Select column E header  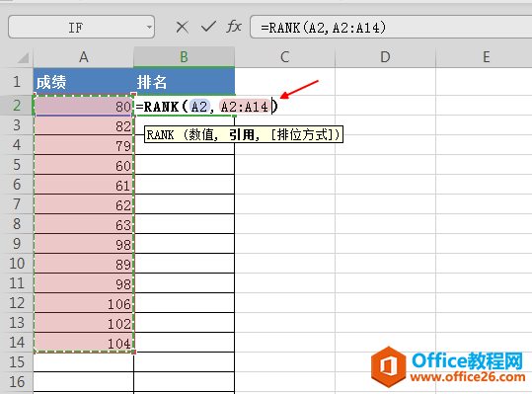point(486,57)
